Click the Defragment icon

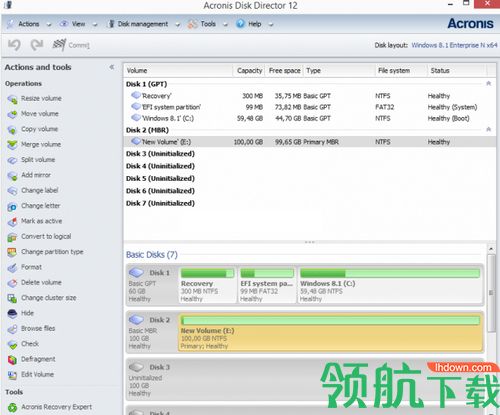tap(12, 360)
